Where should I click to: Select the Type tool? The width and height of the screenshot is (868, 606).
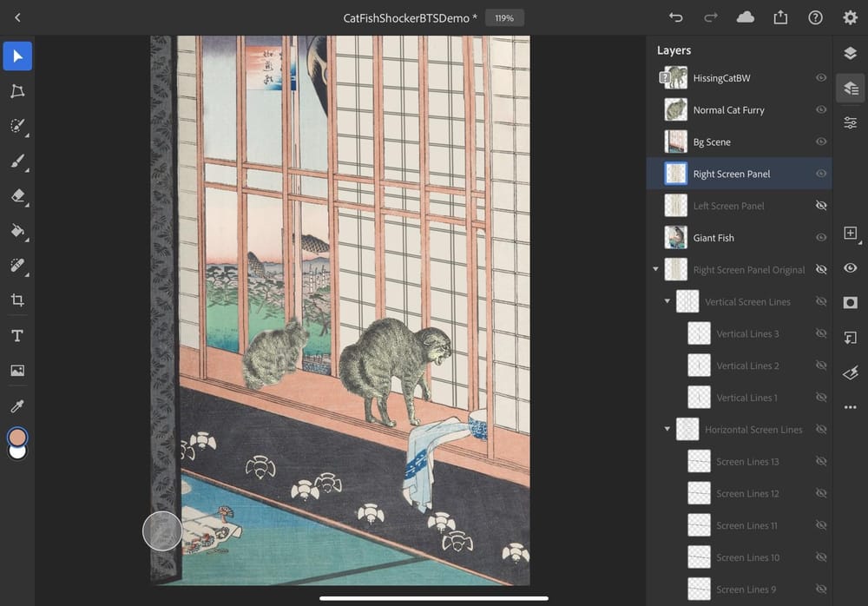17,336
